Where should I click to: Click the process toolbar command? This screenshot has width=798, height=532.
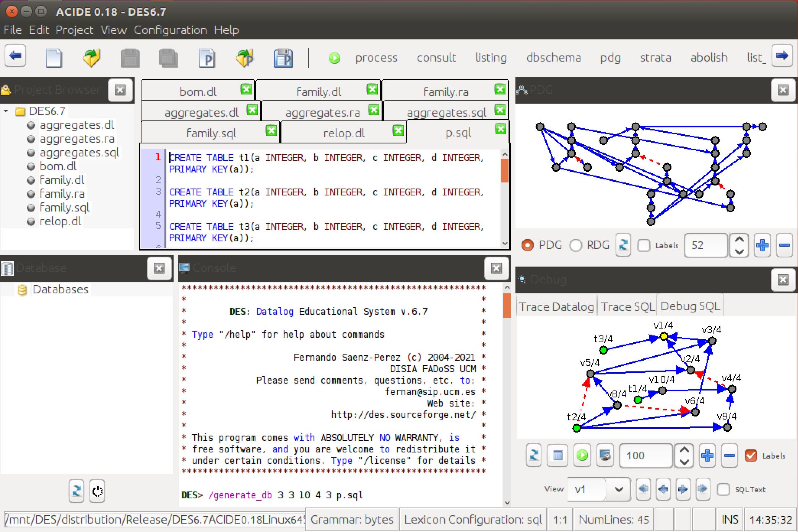tap(376, 58)
